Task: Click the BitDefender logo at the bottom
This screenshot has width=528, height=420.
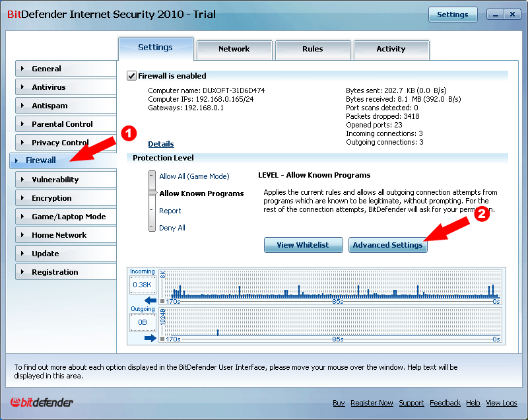Action: pos(42,402)
